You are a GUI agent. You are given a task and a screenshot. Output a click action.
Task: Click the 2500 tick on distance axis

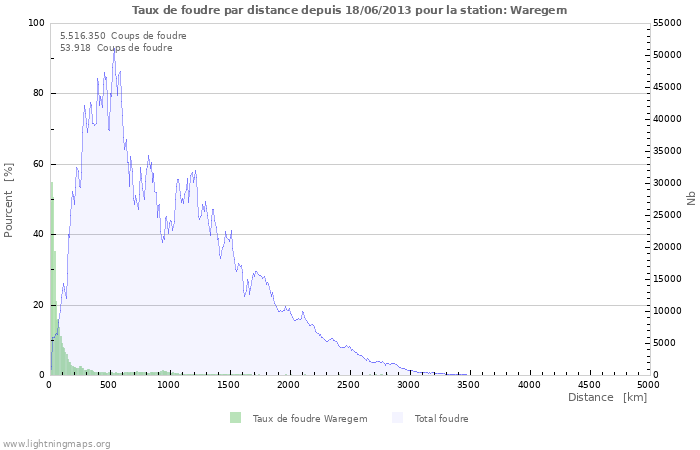pyautogui.click(x=348, y=384)
